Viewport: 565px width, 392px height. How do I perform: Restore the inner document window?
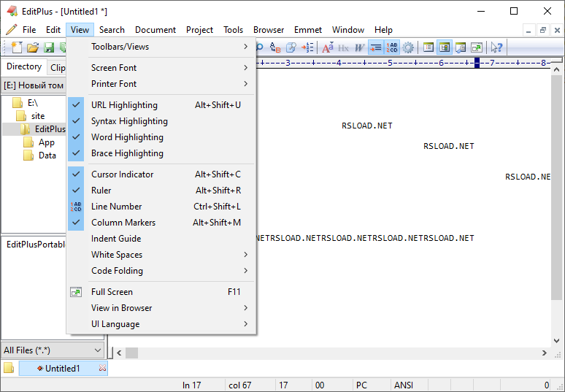[x=542, y=30]
